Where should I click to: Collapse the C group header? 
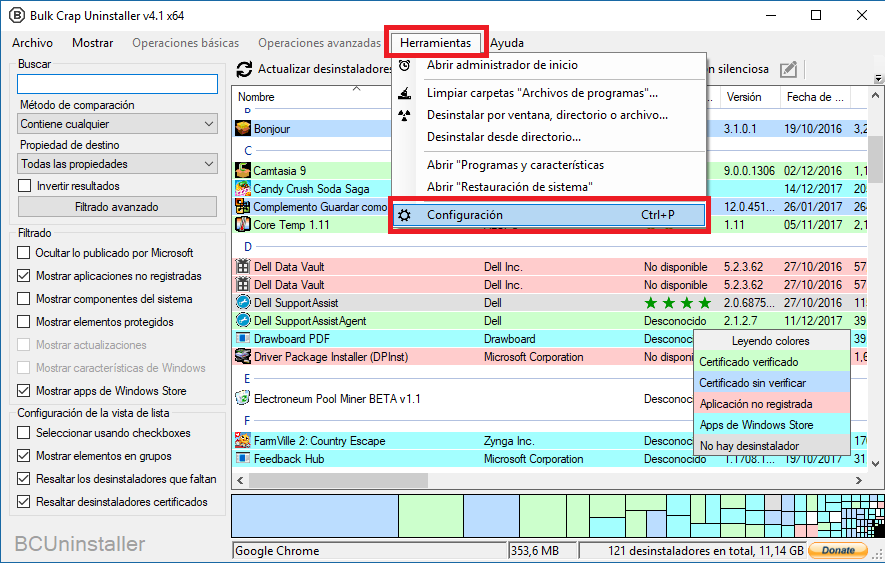248,151
